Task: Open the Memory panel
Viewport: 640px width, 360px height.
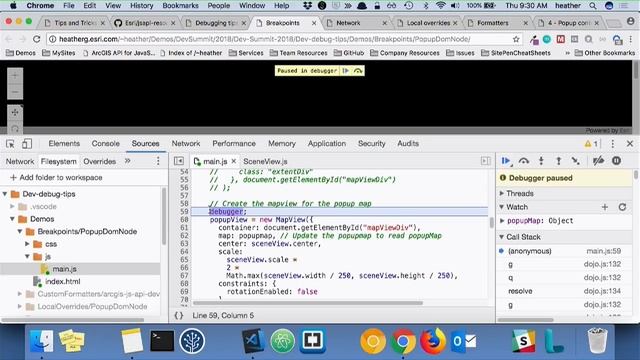Action: pos(282,144)
